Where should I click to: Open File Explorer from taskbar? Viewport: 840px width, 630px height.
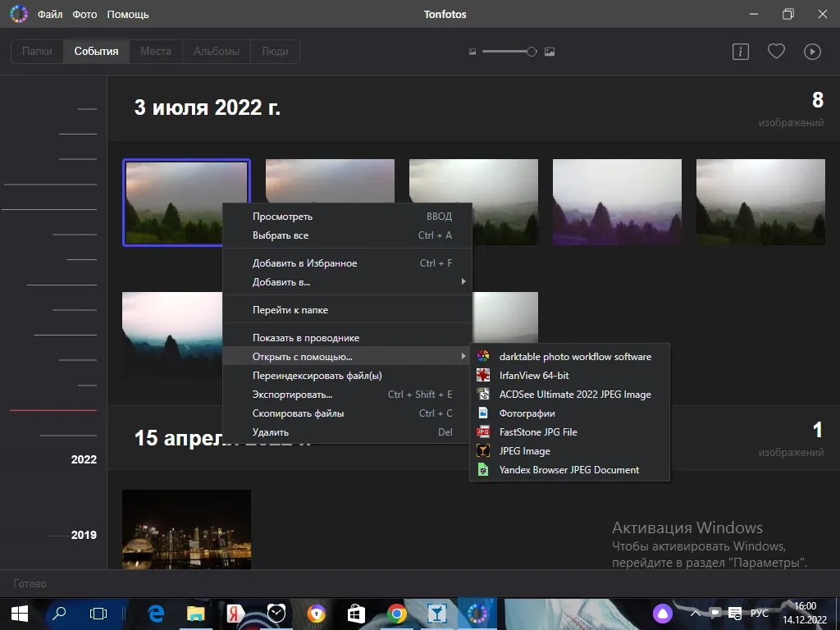[x=196, y=614]
